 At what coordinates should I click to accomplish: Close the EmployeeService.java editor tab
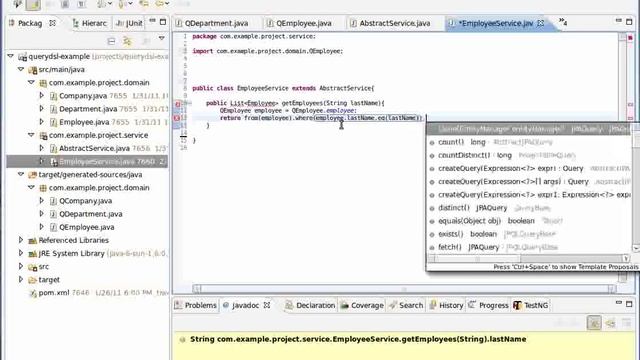[541, 23]
